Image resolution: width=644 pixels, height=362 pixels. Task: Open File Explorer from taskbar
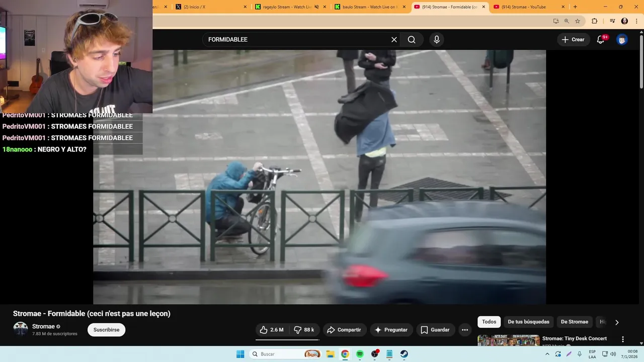tap(330, 354)
